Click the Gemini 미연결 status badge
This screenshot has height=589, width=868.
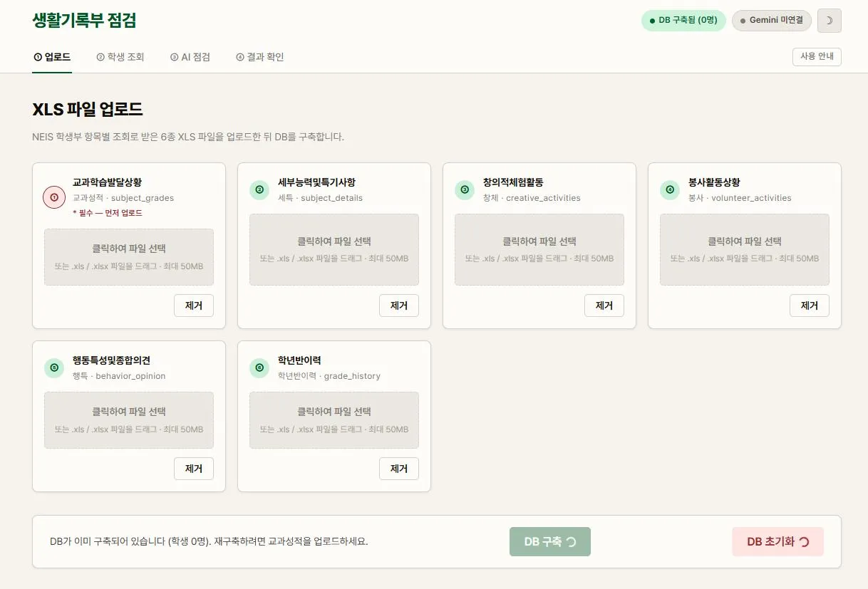point(771,21)
